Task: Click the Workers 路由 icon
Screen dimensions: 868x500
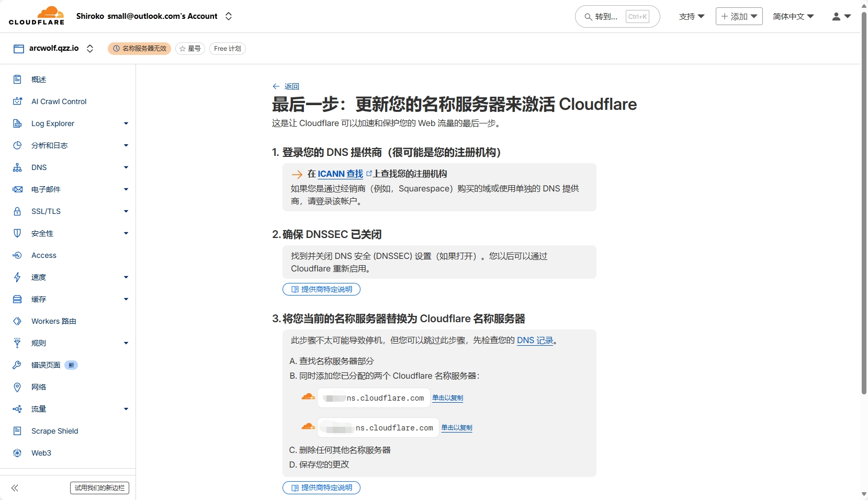Action: (x=17, y=321)
